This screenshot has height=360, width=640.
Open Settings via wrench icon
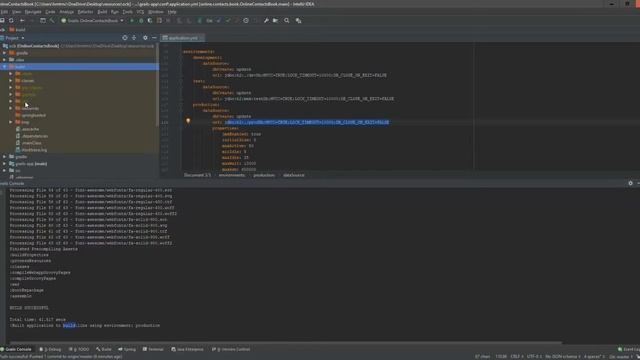click(x=266, y=20)
